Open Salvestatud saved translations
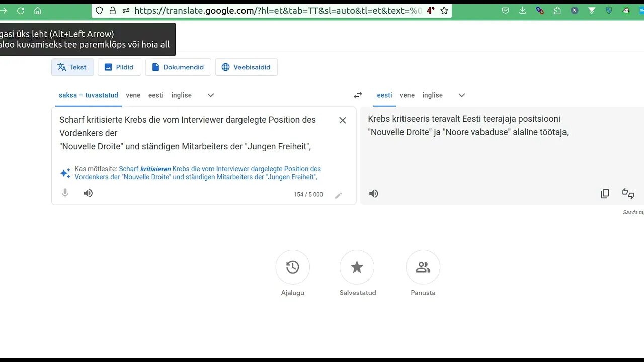 point(357,267)
